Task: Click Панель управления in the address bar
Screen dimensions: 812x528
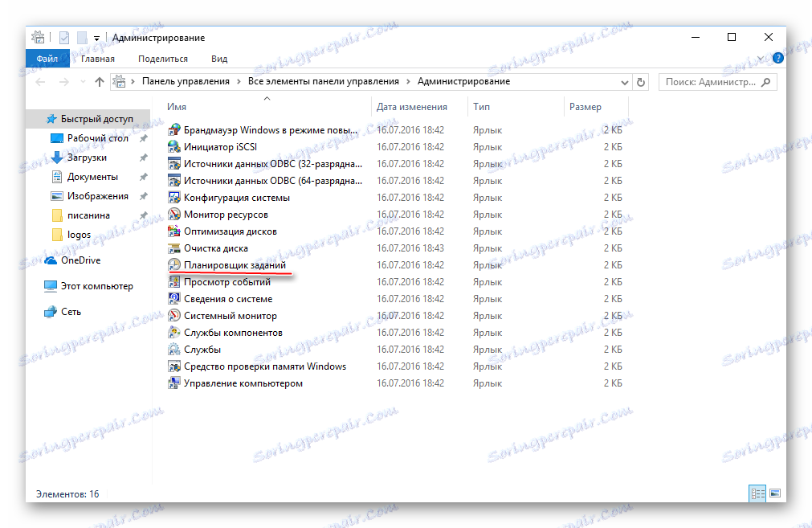Action: 186,81
